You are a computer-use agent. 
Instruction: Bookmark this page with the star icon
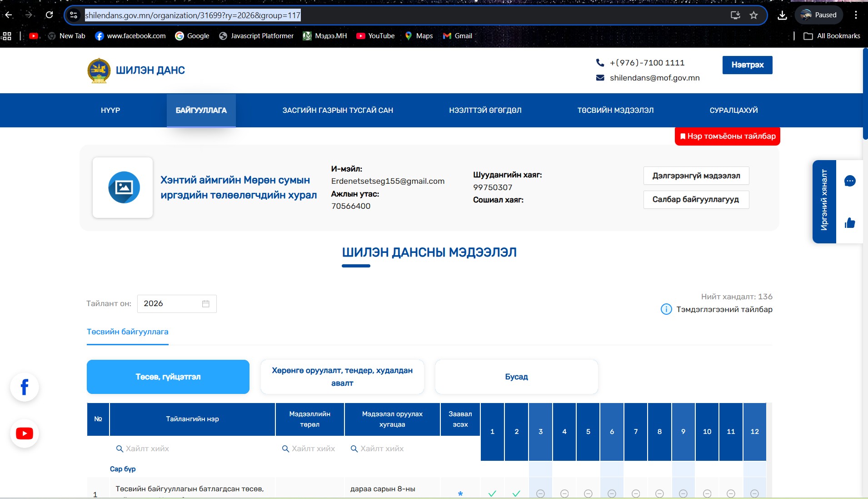tap(753, 15)
